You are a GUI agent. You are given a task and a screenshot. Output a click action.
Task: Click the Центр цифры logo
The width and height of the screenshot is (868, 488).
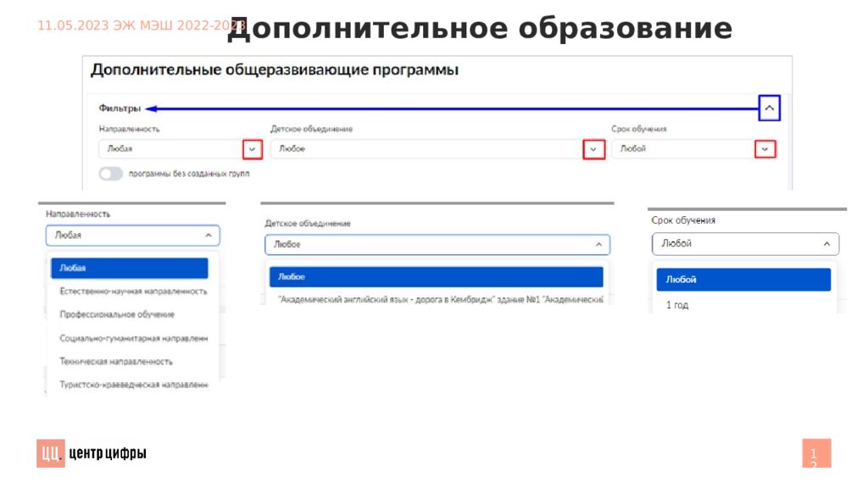92,454
